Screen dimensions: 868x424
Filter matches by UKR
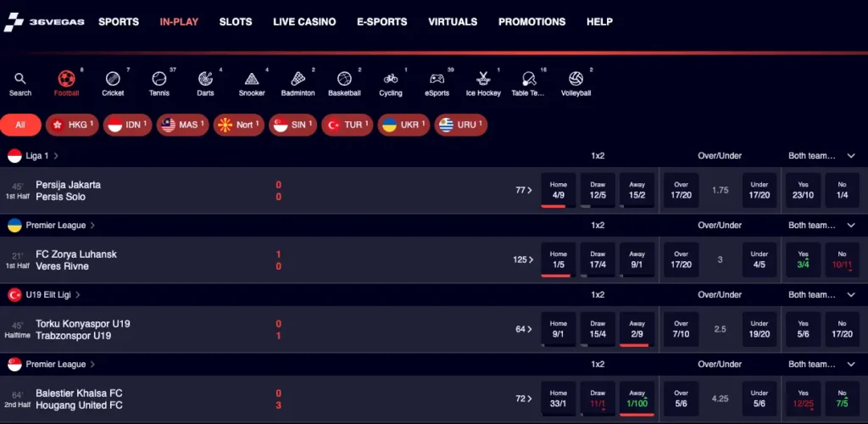[x=403, y=126]
